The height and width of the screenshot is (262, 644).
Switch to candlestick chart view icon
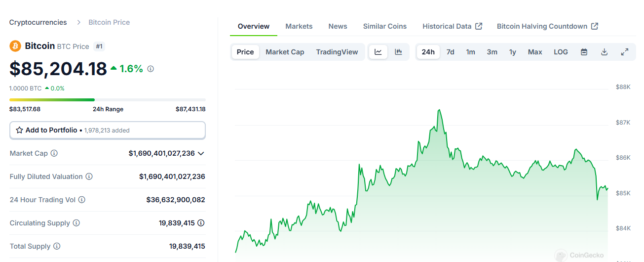[398, 52]
